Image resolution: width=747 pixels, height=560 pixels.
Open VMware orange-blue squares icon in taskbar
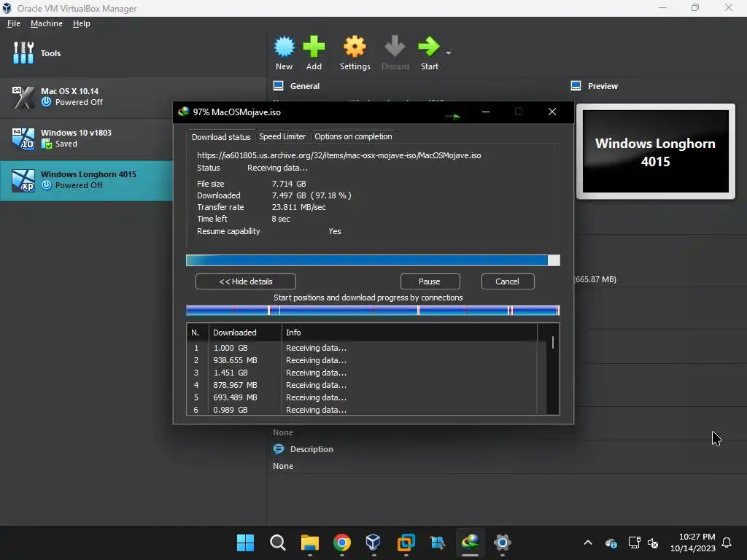point(406,542)
